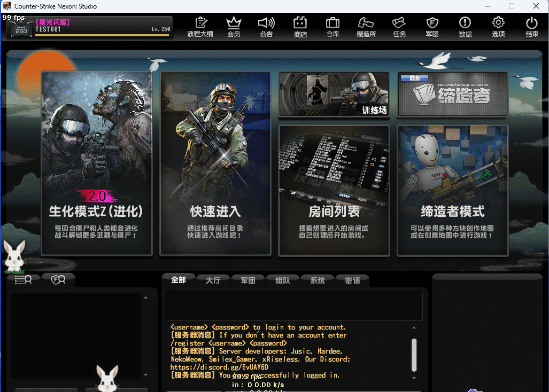549x392 pixels.
Task: Open the 会员 crown icon
Action: [234, 27]
